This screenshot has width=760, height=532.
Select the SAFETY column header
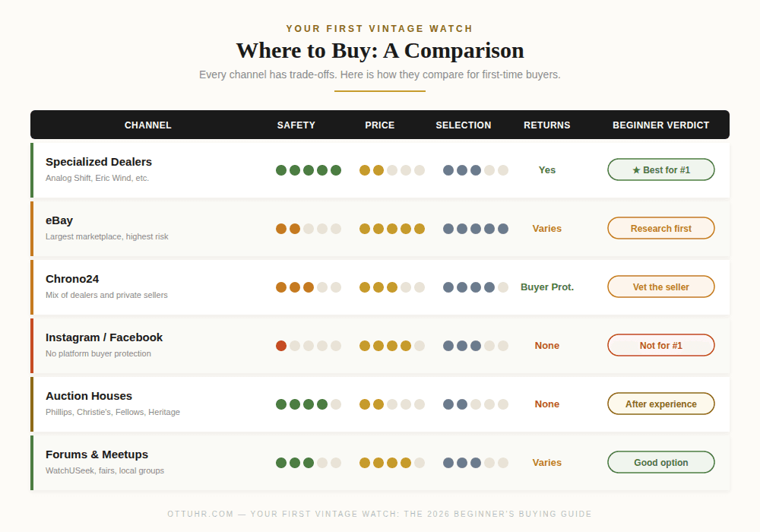tap(296, 125)
